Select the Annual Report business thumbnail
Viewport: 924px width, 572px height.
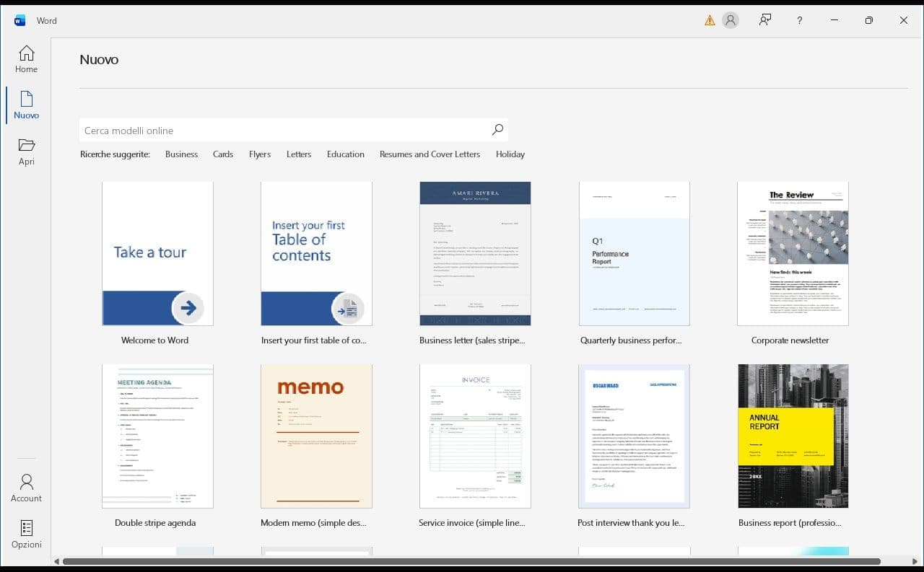point(793,436)
